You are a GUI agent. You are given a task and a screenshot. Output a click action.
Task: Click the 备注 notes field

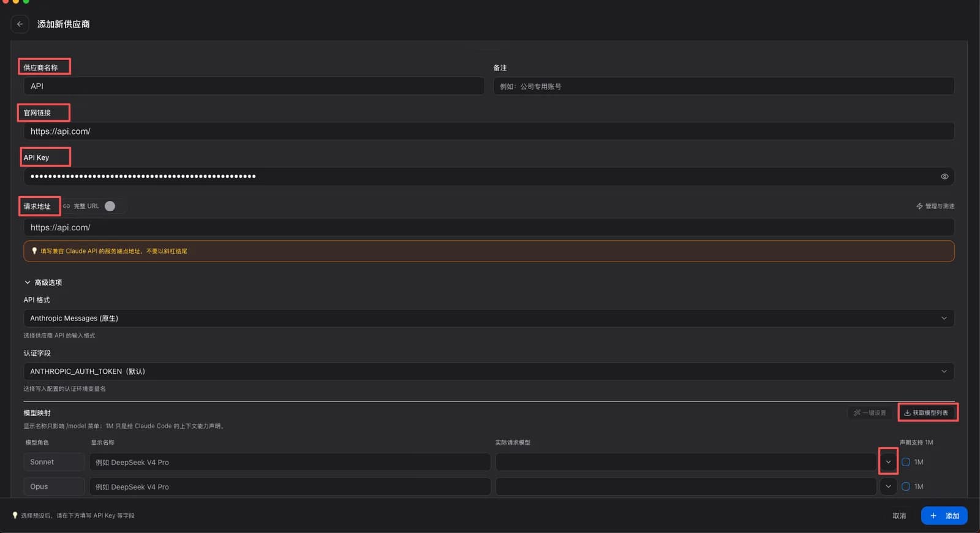[724, 86]
